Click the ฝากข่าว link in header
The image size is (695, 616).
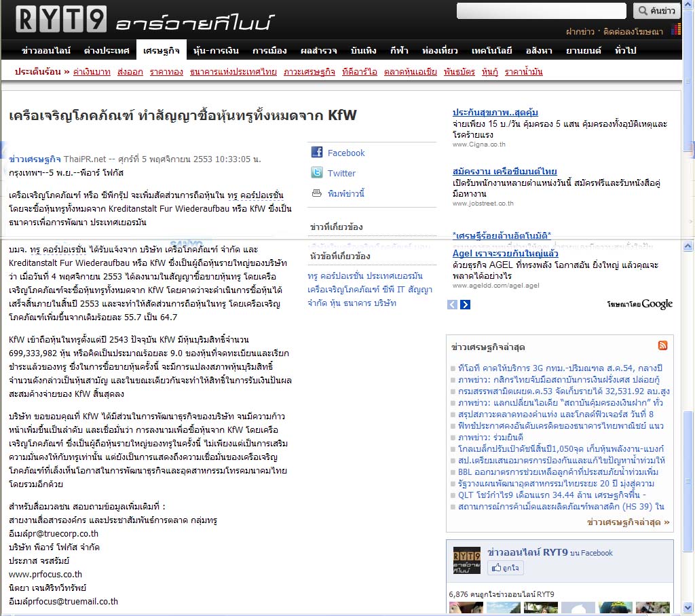click(x=580, y=31)
